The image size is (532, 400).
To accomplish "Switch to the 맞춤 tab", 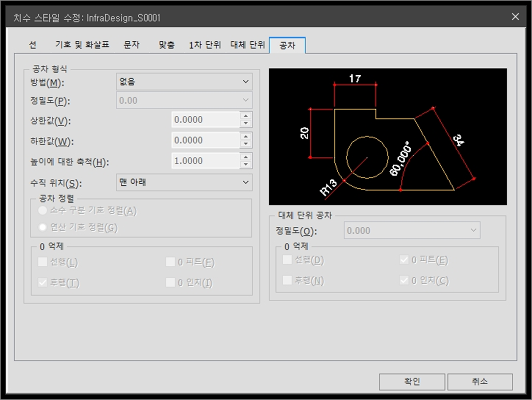I will (x=167, y=45).
